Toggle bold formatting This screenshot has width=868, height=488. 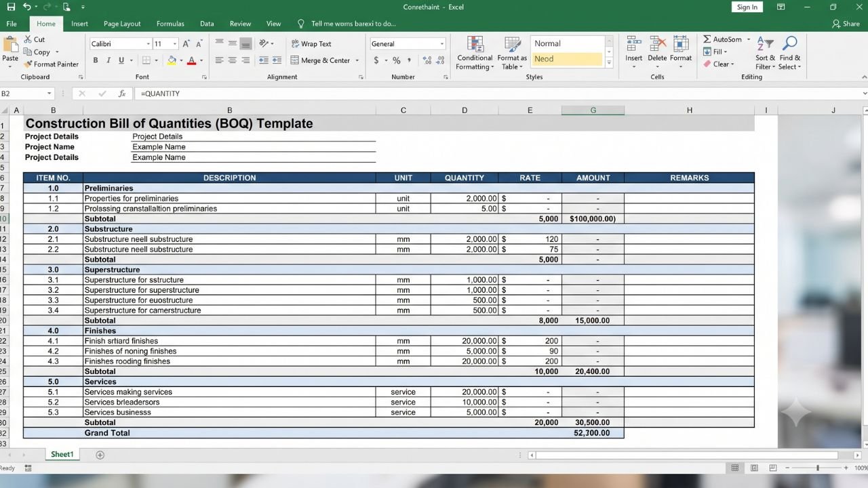pos(96,60)
